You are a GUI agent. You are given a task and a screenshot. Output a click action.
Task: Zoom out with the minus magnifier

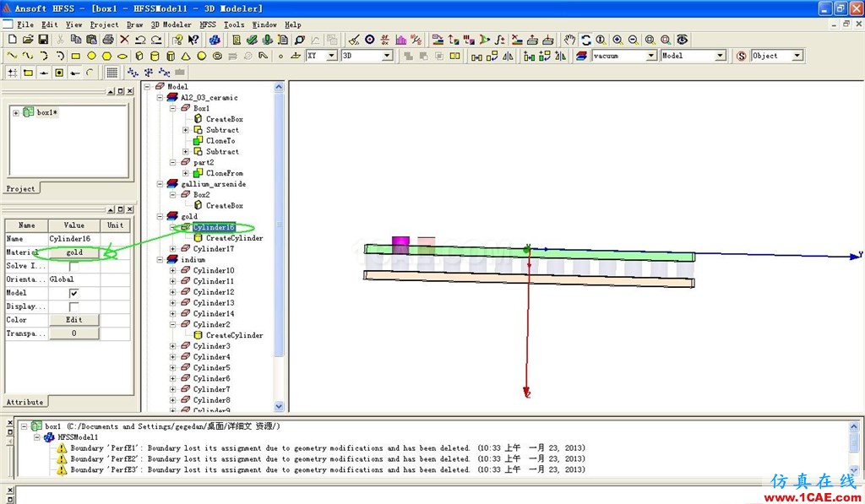click(x=634, y=40)
